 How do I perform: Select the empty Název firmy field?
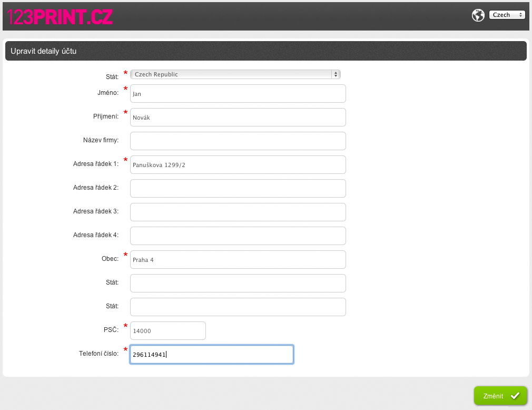(x=238, y=141)
